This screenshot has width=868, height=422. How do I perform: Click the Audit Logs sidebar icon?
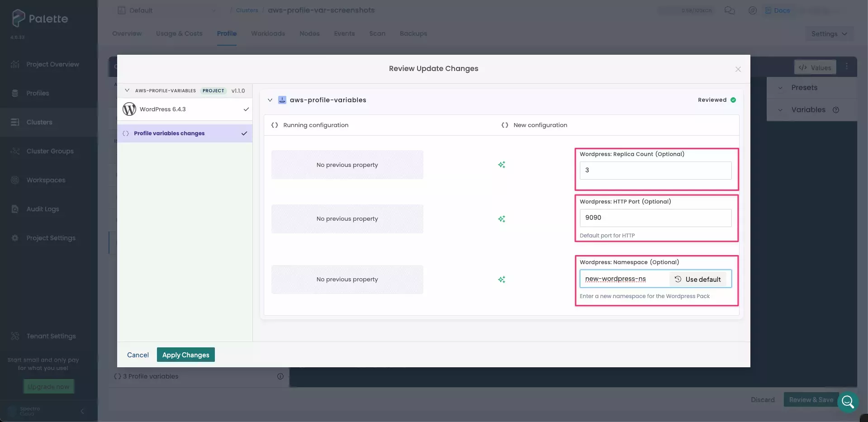point(15,209)
